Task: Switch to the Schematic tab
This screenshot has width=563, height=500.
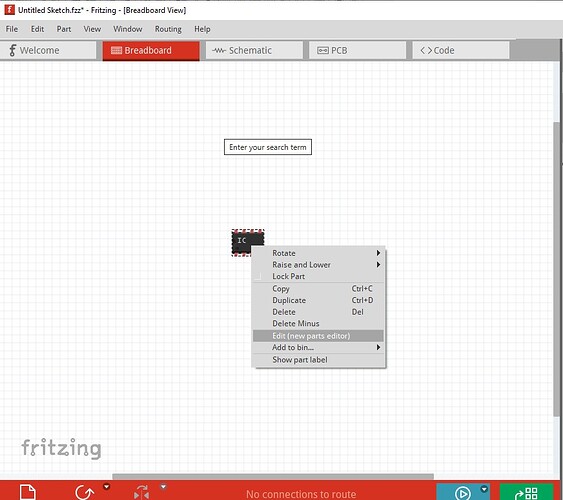Action: (254, 50)
